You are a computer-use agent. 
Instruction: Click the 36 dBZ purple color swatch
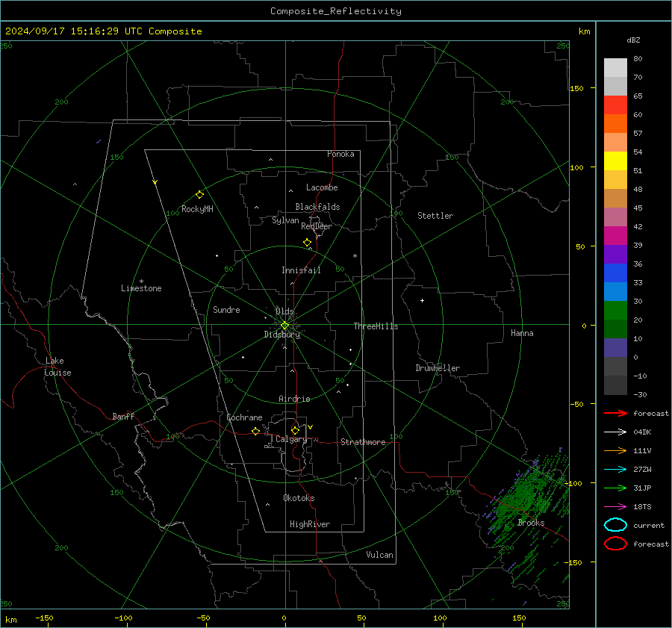point(615,254)
